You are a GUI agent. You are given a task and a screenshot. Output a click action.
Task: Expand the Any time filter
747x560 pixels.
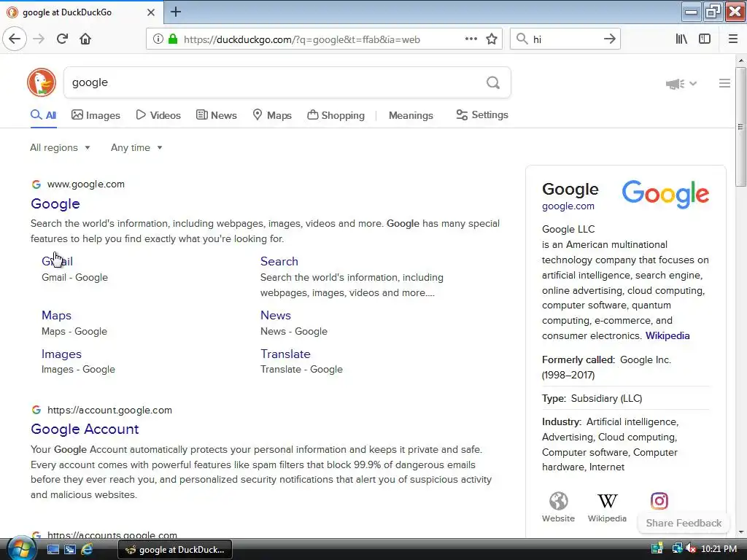136,147
